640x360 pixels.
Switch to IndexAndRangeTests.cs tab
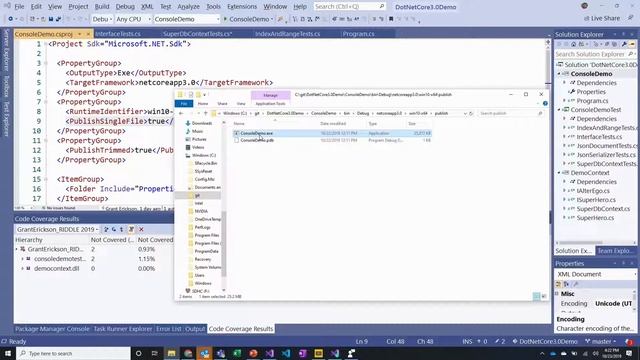tap(287, 34)
